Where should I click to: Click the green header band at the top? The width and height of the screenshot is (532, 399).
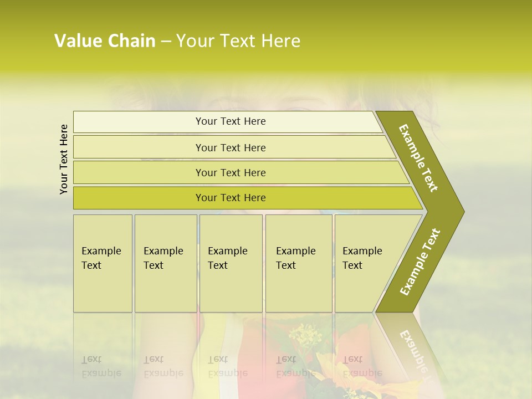point(266,35)
